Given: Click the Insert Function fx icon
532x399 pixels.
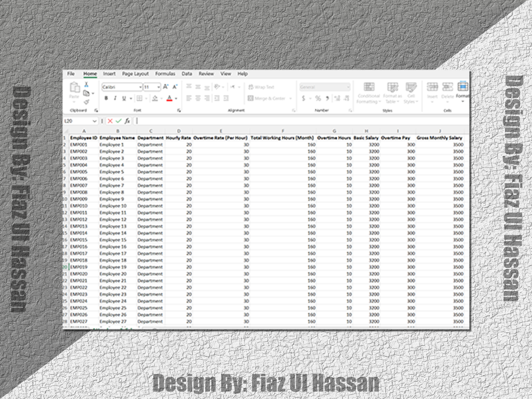Looking at the screenshot, I should pos(127,121).
